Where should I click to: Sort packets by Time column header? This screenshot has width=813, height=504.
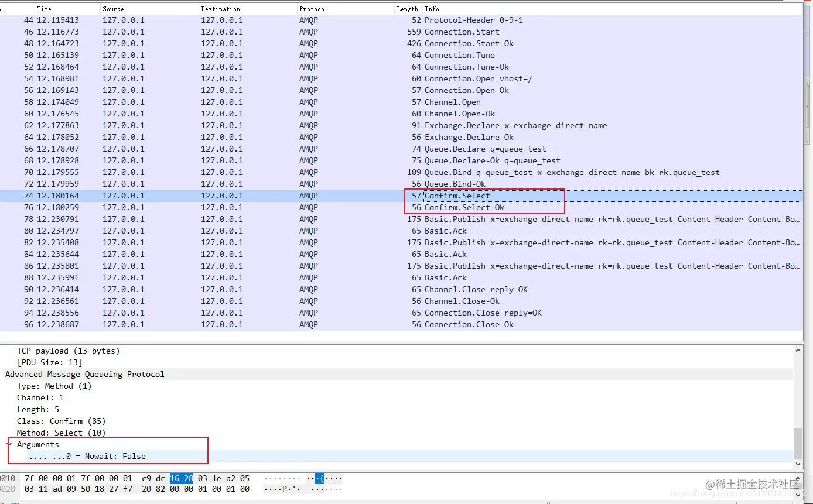tap(66, 9)
